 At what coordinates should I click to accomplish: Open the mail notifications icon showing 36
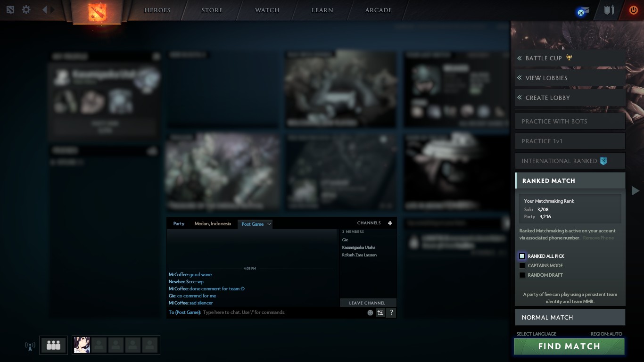point(583,12)
